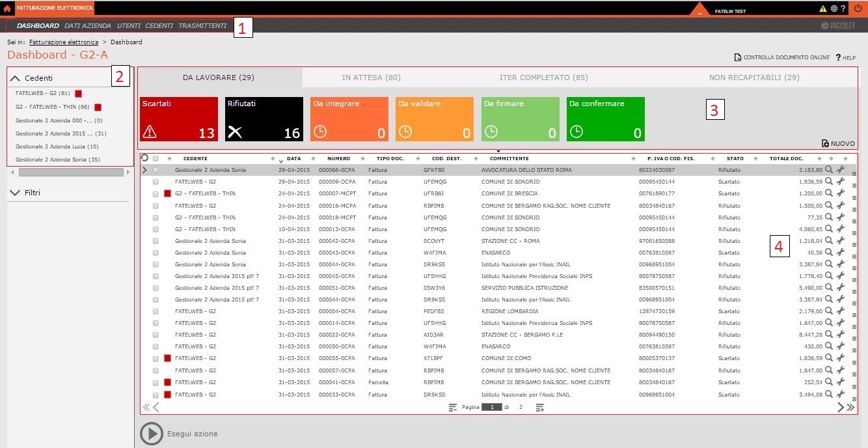This screenshot has height=448, width=868.
Task: Open magnifier for document 000009-DCPA
Action: click(829, 182)
